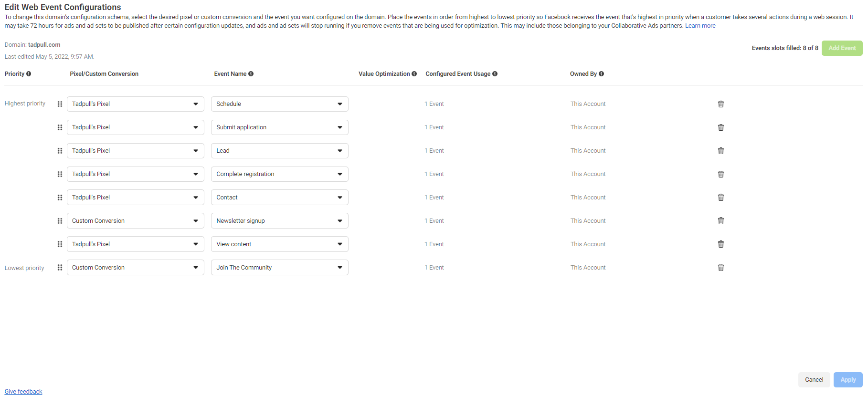Open pixel dropdown in Submit application row
868x396 pixels.
(x=136, y=127)
